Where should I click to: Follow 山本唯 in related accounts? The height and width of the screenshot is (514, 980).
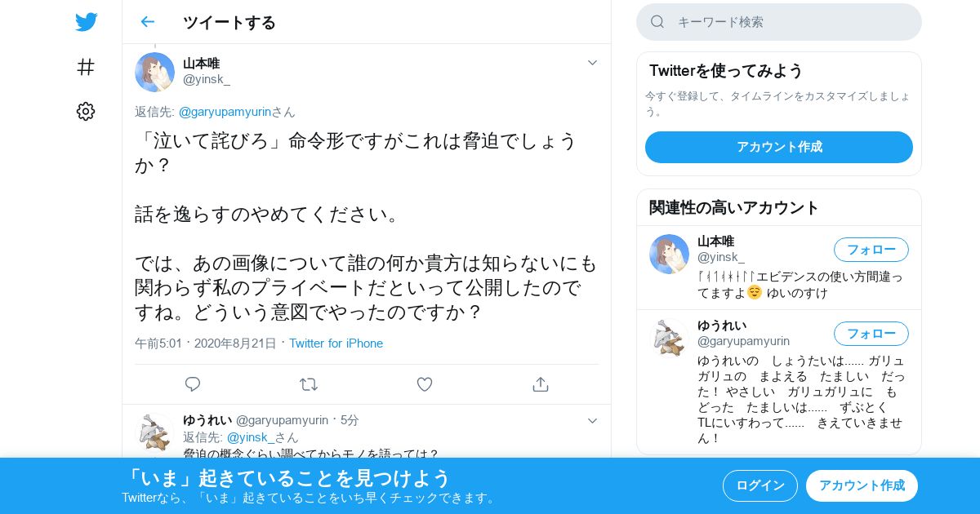(x=871, y=250)
